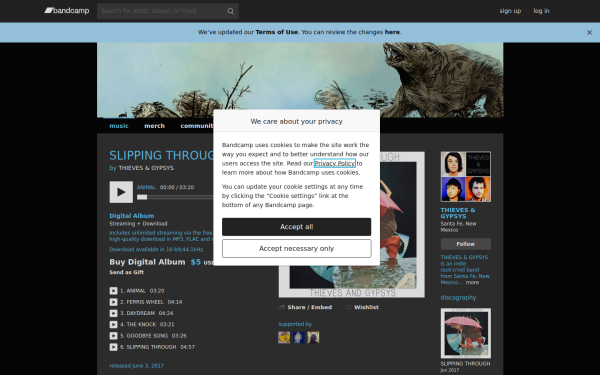
Task: Open THE KNOCK track title
Action: click(141, 324)
